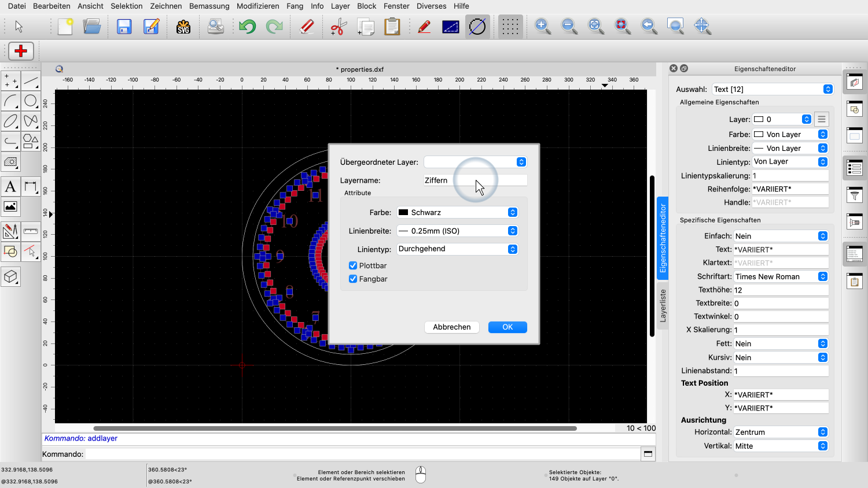Viewport: 868px width, 488px height.
Task: Open the Linienbreite 0.25mm dropdown
Action: pos(457,231)
